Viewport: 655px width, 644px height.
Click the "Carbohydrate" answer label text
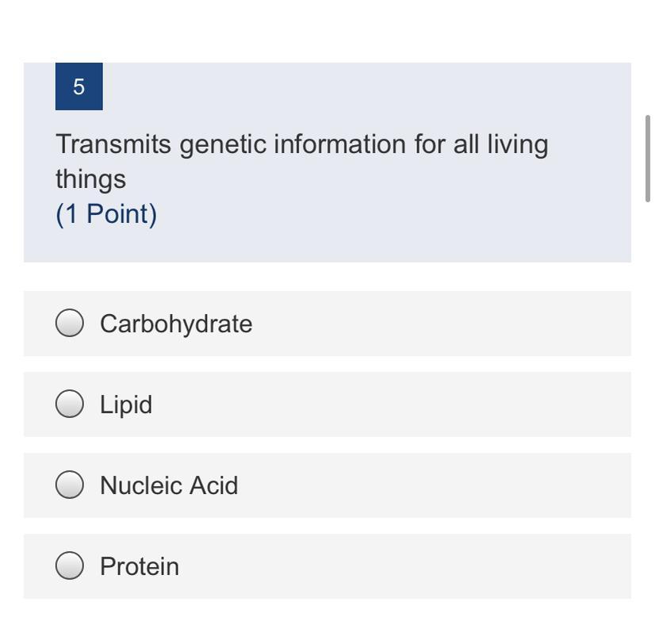pyautogui.click(x=176, y=324)
